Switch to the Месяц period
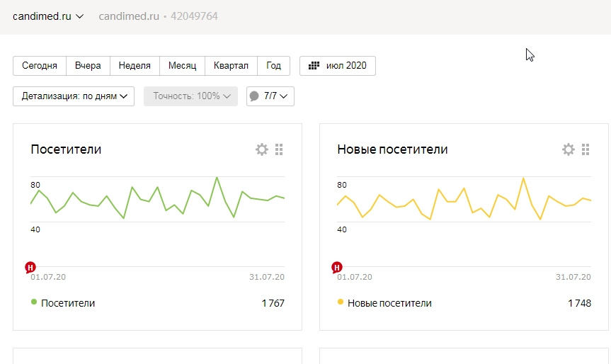The image size is (611, 364). [x=183, y=66]
